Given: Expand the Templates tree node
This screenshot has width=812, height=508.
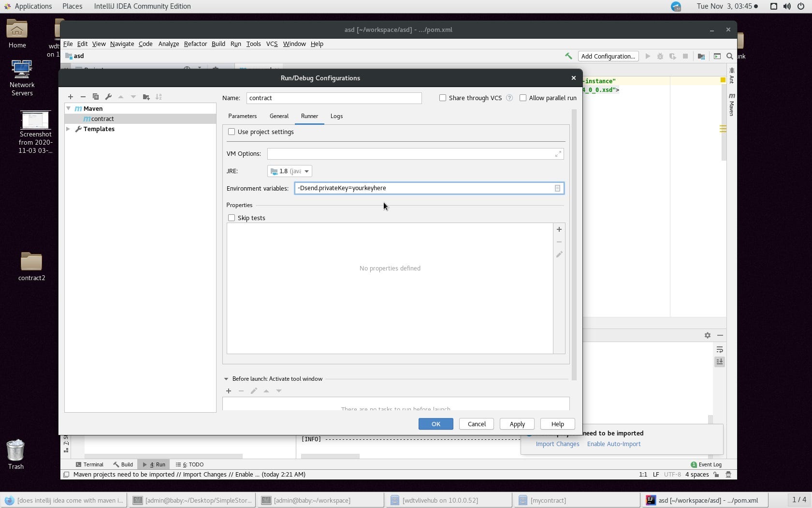Looking at the screenshot, I should click(x=69, y=129).
